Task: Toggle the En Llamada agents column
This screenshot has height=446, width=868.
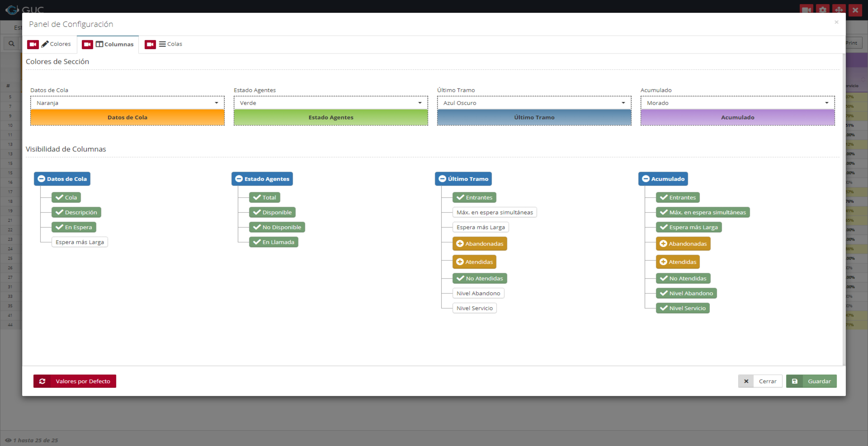Action: [x=274, y=242]
